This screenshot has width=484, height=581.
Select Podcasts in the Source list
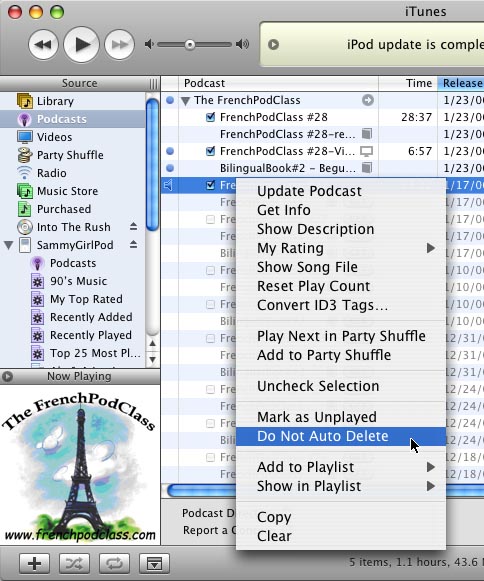(72, 119)
